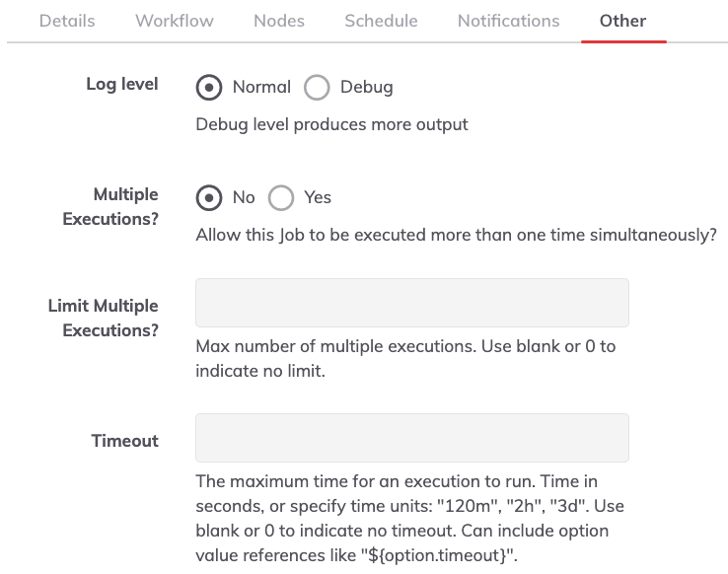
Task: Click the Yes text label
Action: (318, 197)
